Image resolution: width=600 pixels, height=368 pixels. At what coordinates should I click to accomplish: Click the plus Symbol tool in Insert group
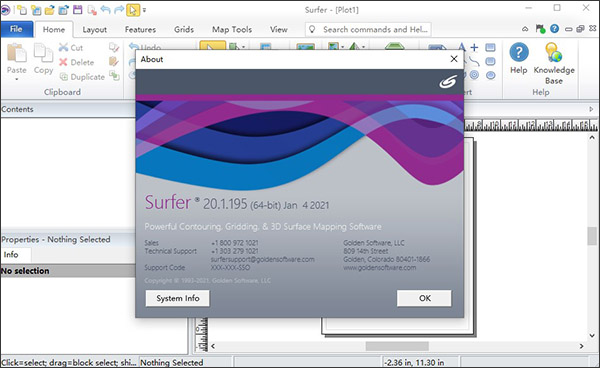pos(474,47)
